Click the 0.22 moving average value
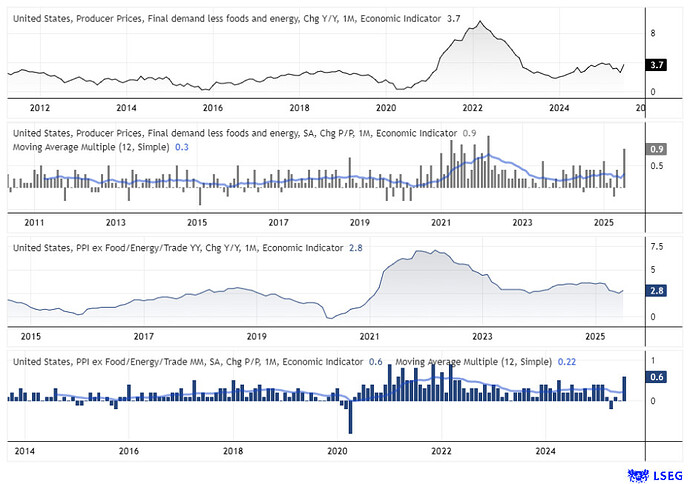 tap(567, 362)
